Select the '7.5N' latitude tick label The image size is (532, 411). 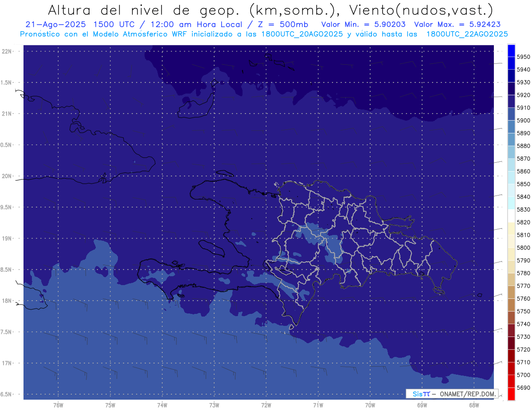click(6, 332)
